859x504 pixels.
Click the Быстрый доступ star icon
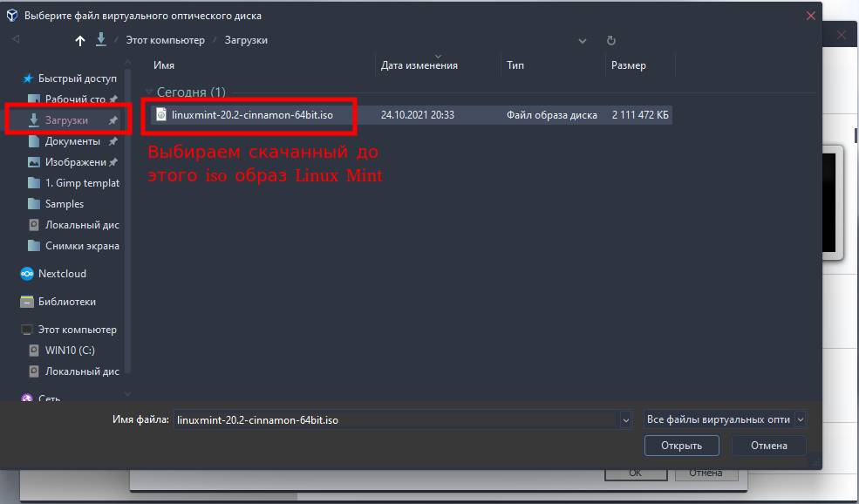coord(27,78)
